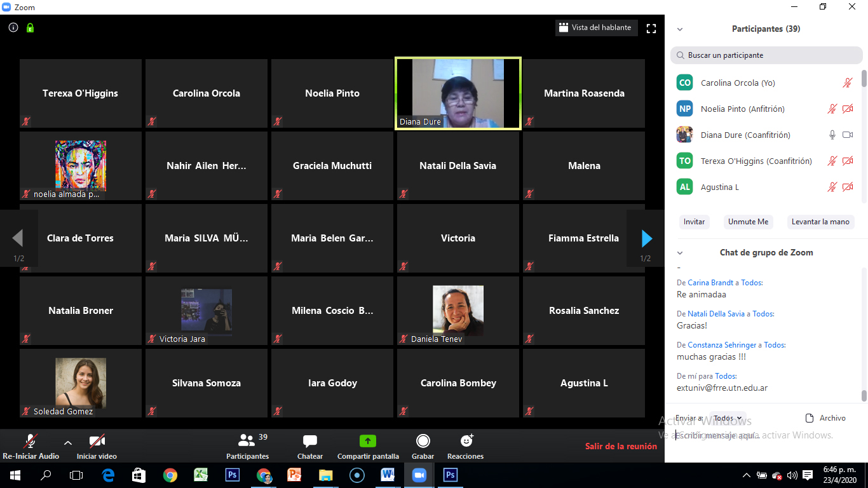Start recording with the Grabar icon
Screen dimensions: 868x488
(x=423, y=441)
